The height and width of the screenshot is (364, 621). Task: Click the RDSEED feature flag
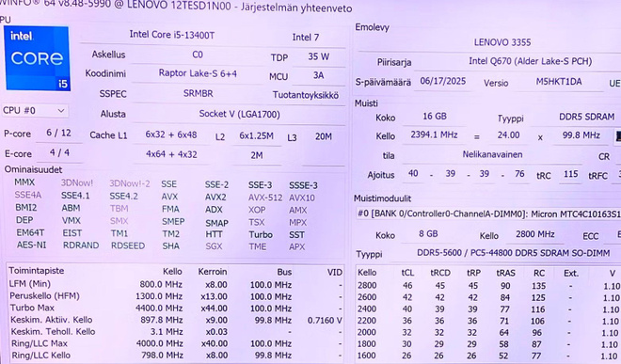tap(128, 246)
